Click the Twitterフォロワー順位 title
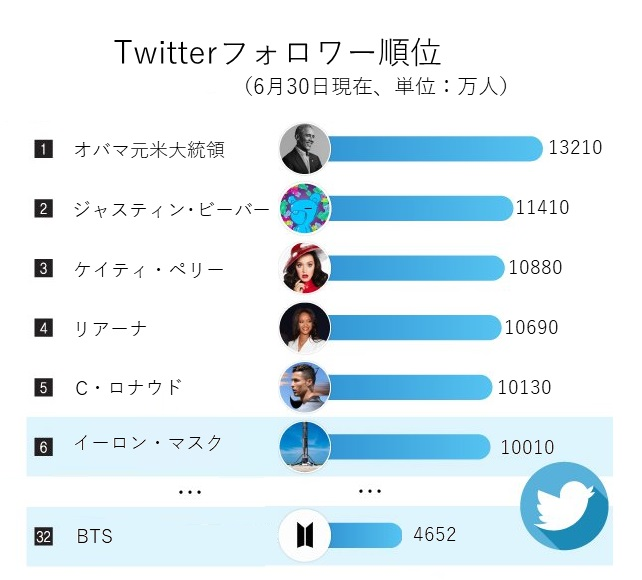The image size is (642, 580). pyautogui.click(x=278, y=52)
